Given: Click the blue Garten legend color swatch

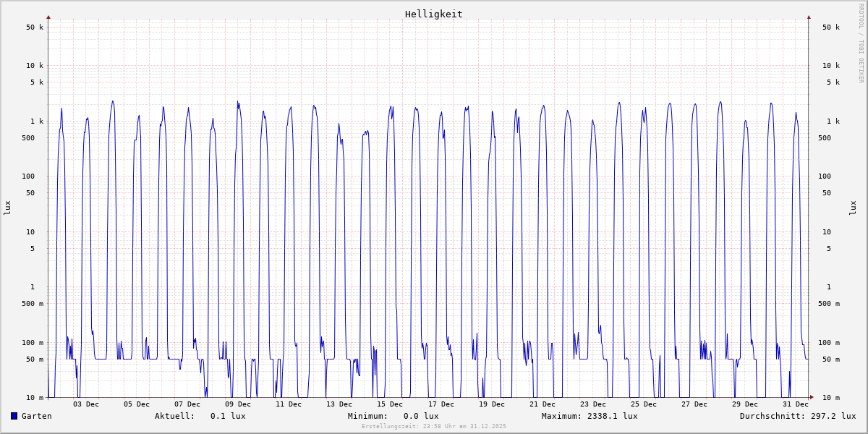Looking at the screenshot, I should (x=14, y=416).
